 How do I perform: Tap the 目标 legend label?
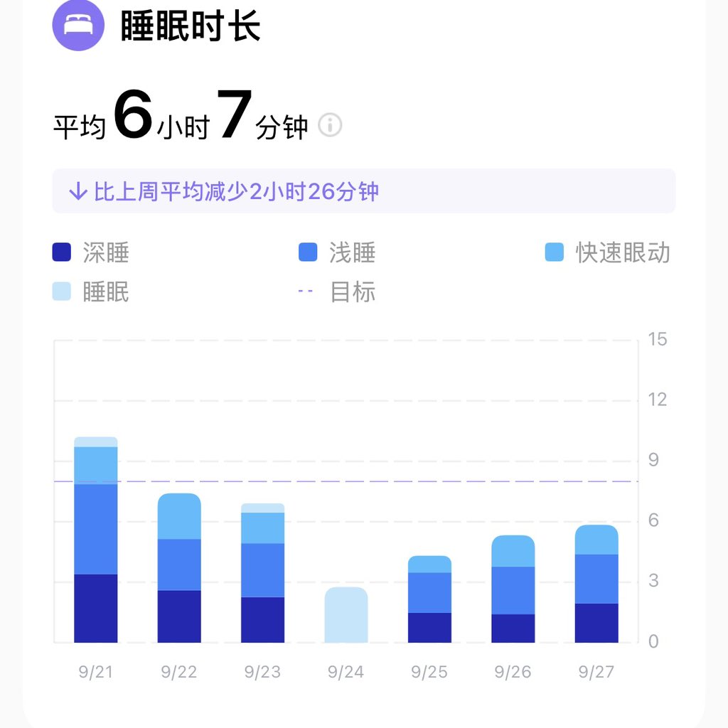353,292
